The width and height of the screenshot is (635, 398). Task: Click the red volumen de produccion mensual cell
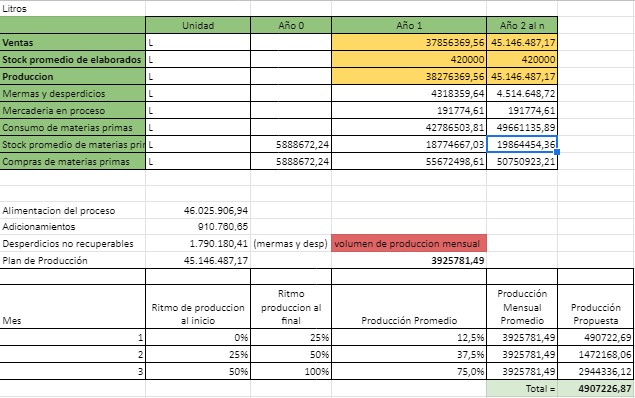click(x=409, y=244)
